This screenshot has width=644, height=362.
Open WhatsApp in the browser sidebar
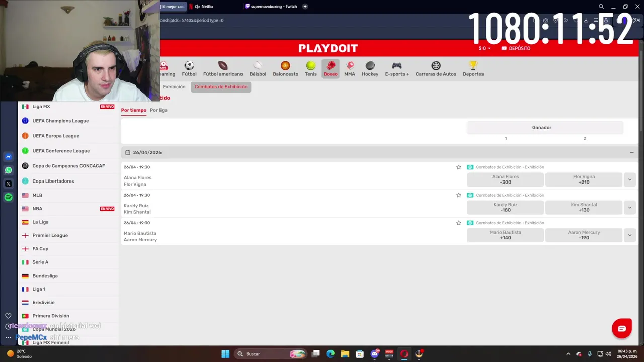[8, 170]
